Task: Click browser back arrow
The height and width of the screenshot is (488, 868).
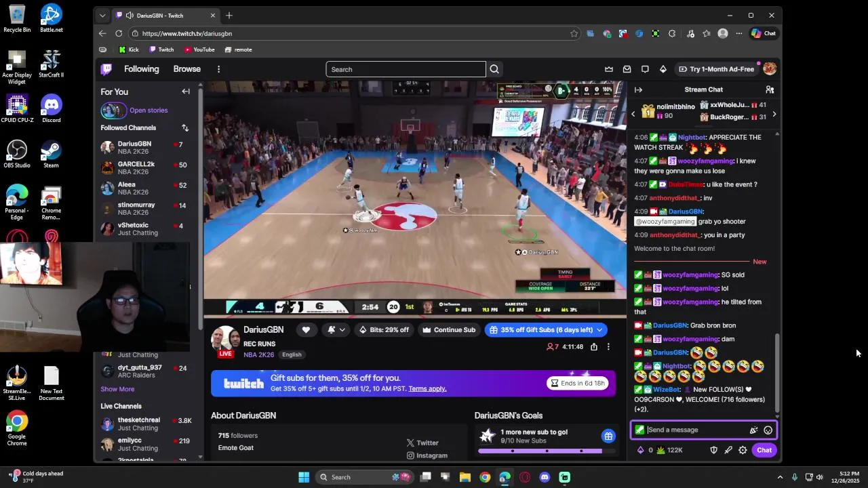Action: pos(102,33)
